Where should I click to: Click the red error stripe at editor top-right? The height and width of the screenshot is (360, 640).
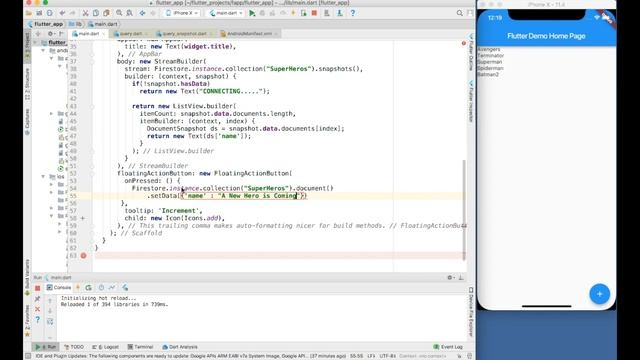464,43
